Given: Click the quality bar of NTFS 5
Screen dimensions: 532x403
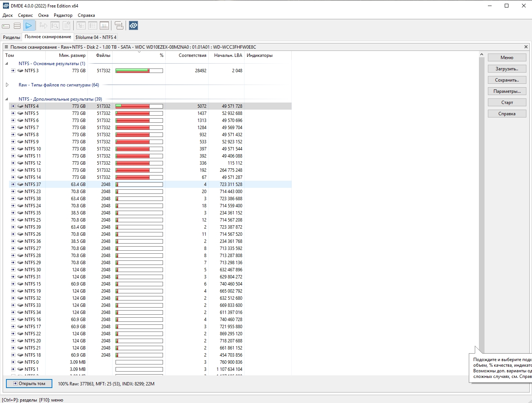Looking at the screenshot, I should 139,113.
